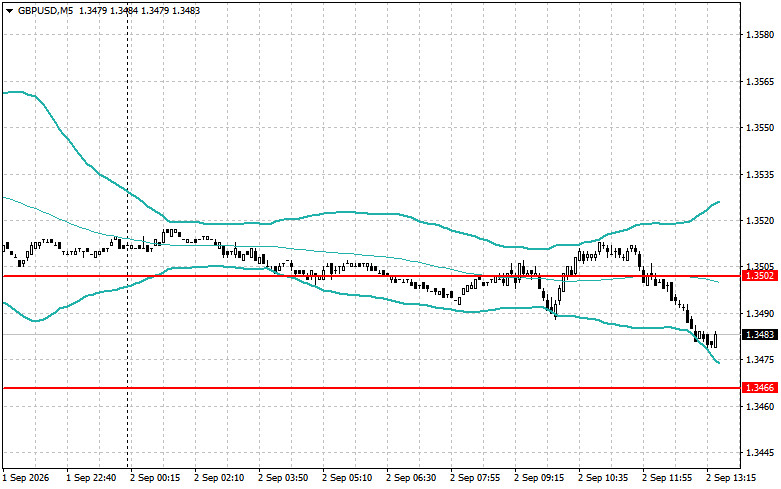Click the 1.3565 price scale value
Viewport: 781px width, 489px height.
click(760, 82)
